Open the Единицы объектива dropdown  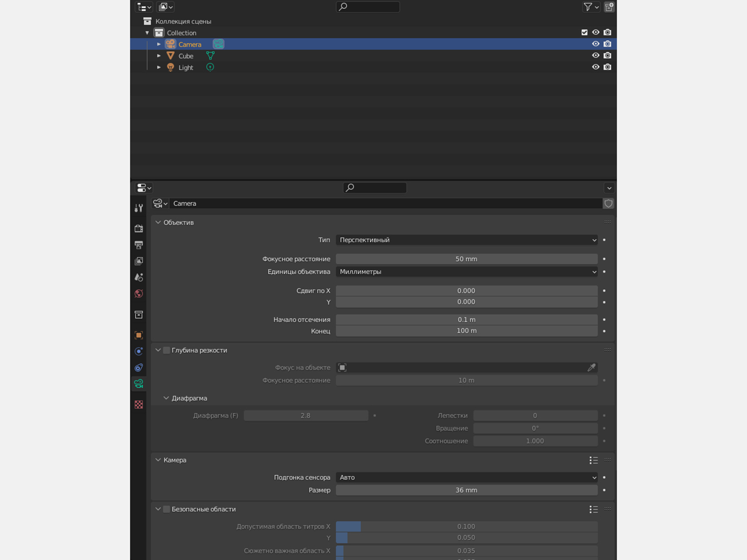[x=466, y=272]
